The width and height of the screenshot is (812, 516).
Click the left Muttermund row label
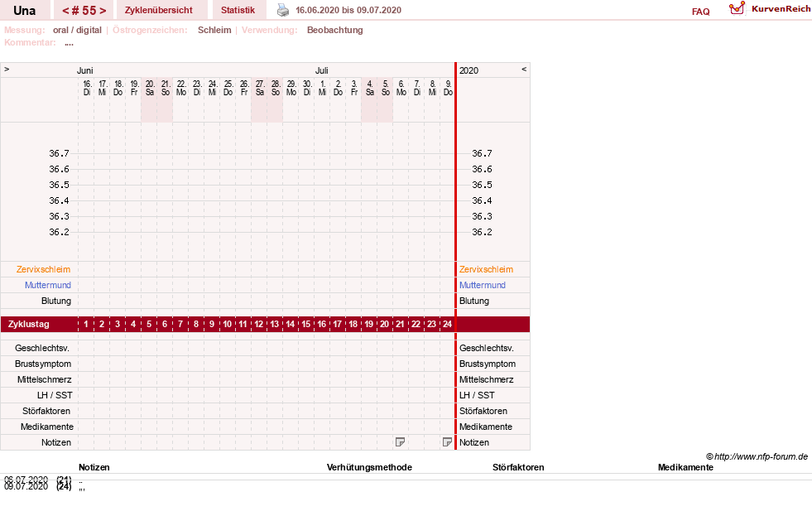(x=48, y=285)
